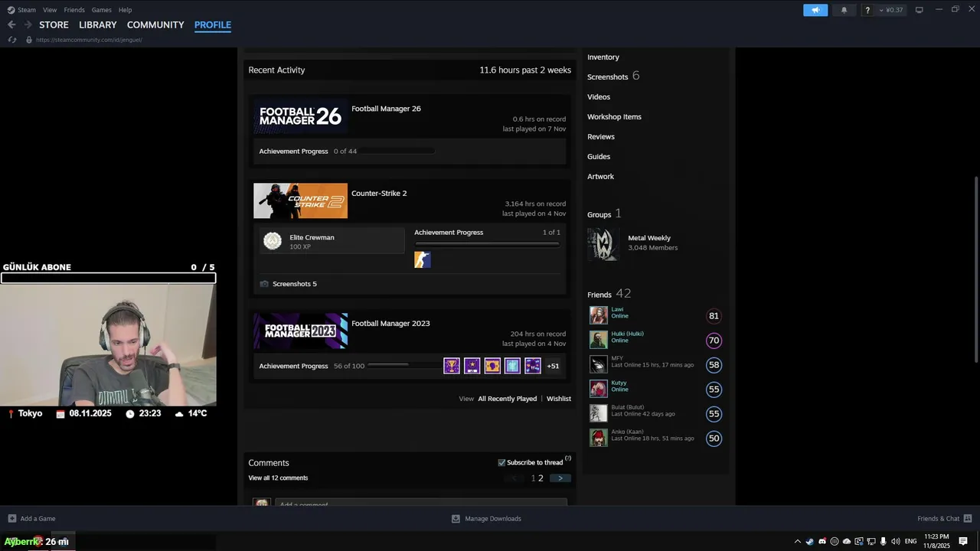Click Football Manager 26 achievement progress bar

397,152
